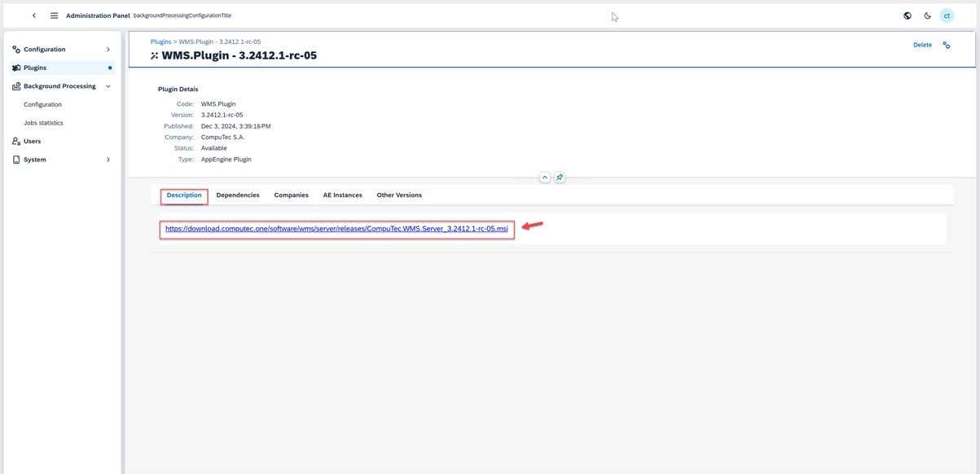
Task: Switch to the Dependencies tab
Action: tap(238, 195)
